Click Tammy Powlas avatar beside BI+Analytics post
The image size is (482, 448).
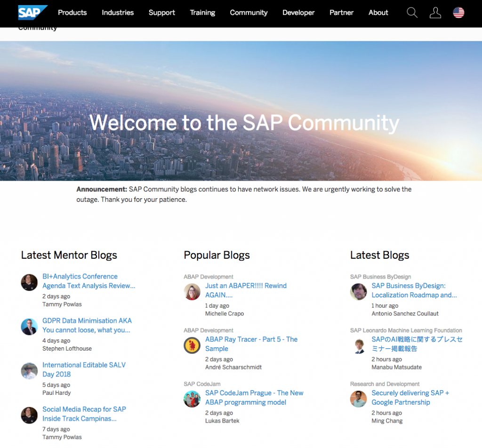(29, 282)
